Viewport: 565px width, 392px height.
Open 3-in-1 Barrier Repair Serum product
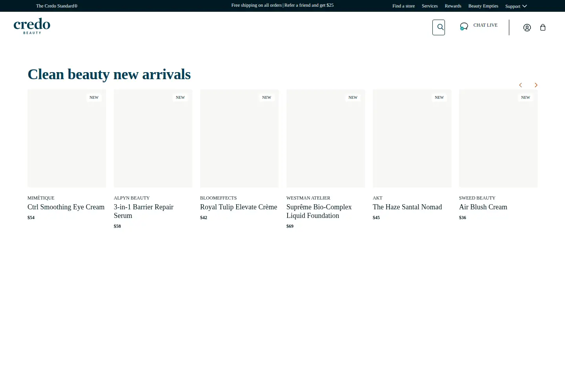(x=144, y=211)
